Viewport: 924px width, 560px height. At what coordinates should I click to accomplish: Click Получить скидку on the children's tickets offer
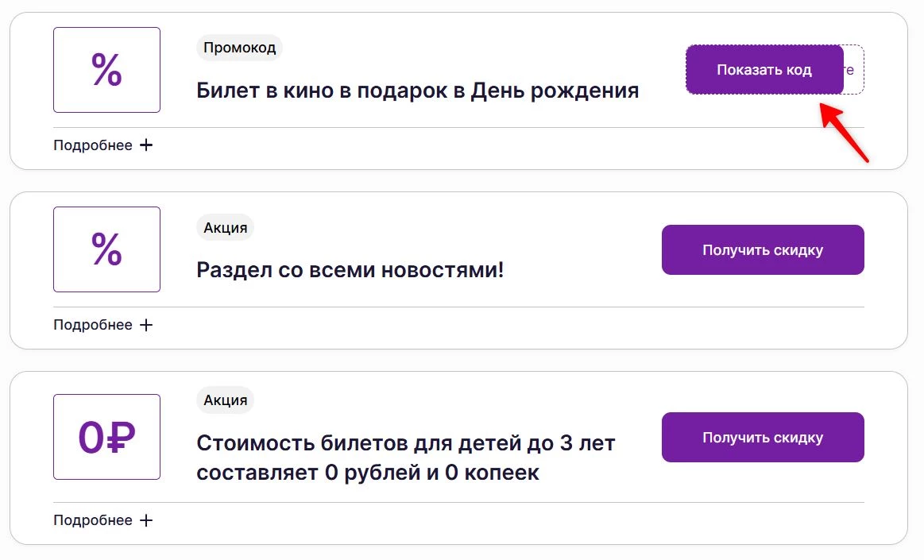tap(762, 437)
